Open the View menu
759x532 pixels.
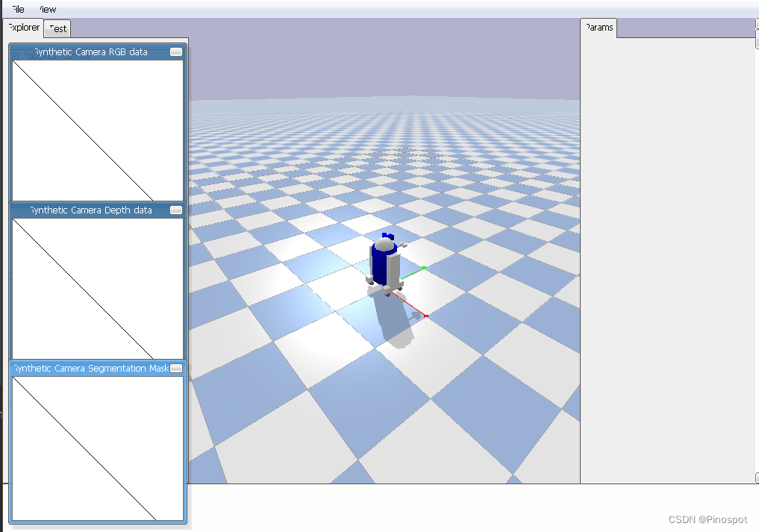coord(48,9)
